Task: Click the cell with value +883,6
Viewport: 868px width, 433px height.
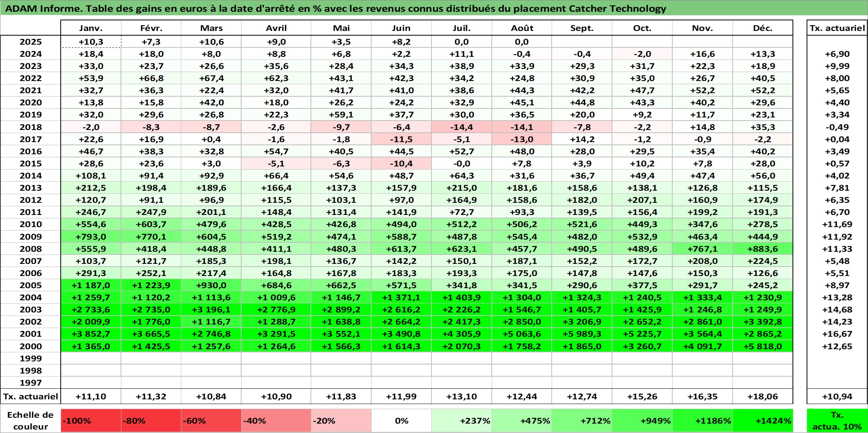Action: click(763, 249)
